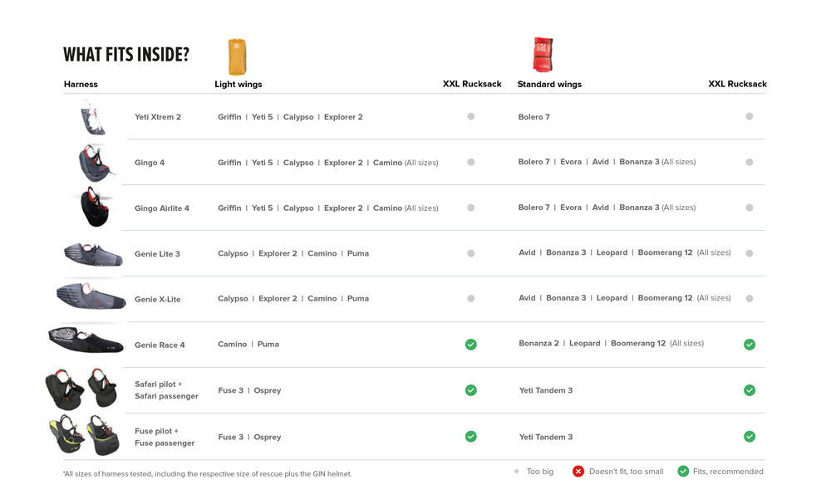Image resolution: width=831 pixels, height=504 pixels.
Task: Click green check for Fuse pilot light wings
Action: [x=470, y=437]
